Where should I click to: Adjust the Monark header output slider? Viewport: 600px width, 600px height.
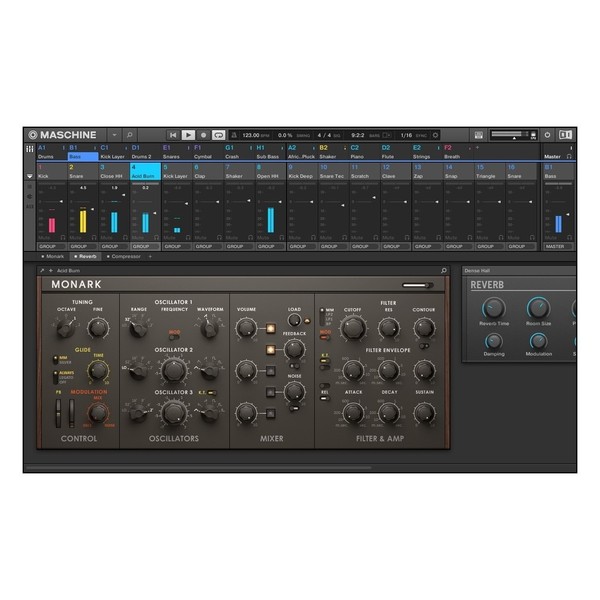click(417, 285)
